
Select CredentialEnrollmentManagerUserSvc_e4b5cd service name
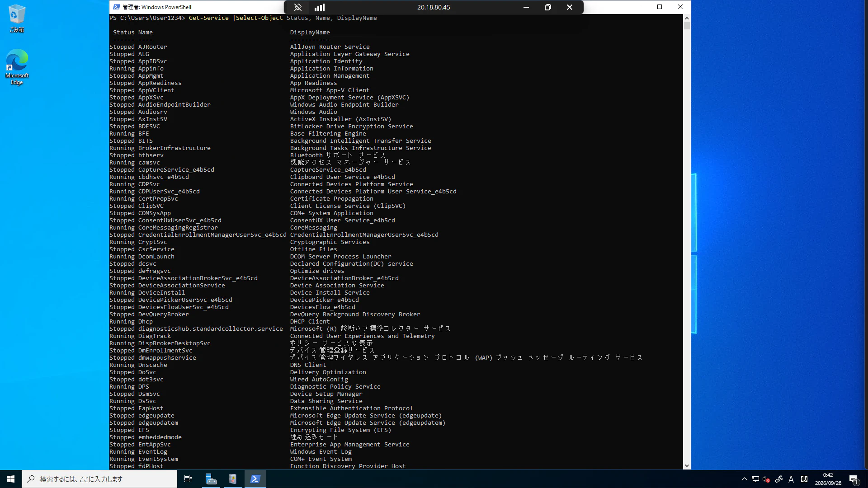point(212,235)
